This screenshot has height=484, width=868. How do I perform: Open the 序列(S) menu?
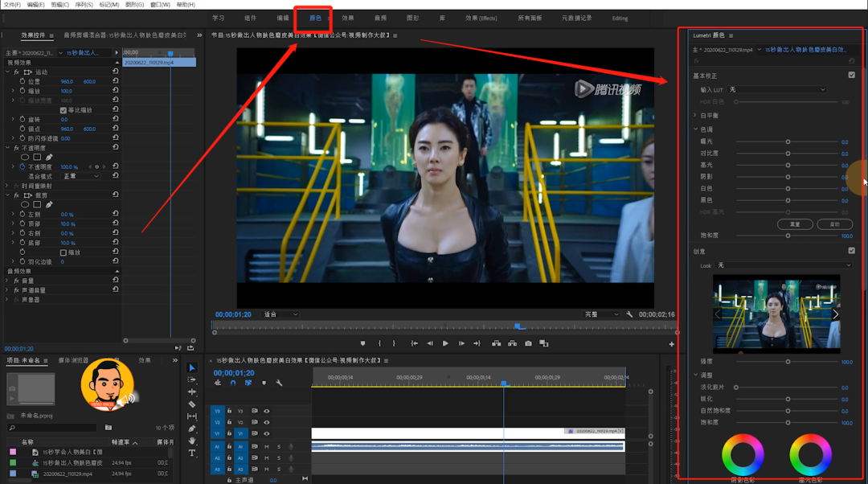pos(84,5)
